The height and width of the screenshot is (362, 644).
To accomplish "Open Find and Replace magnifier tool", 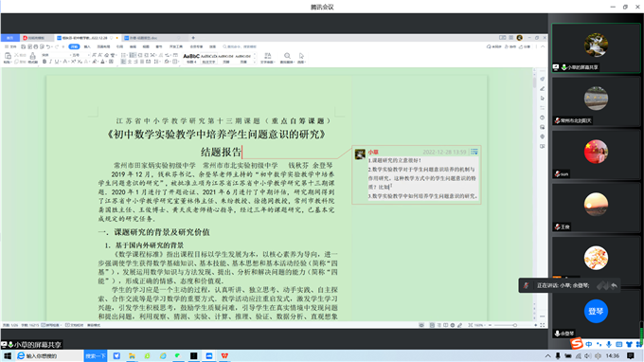I will (287, 56).
